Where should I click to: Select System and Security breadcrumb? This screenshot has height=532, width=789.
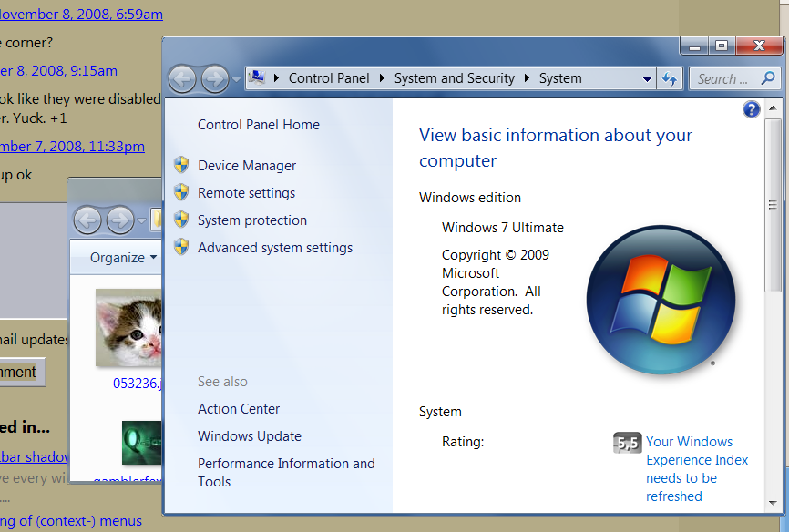455,78
